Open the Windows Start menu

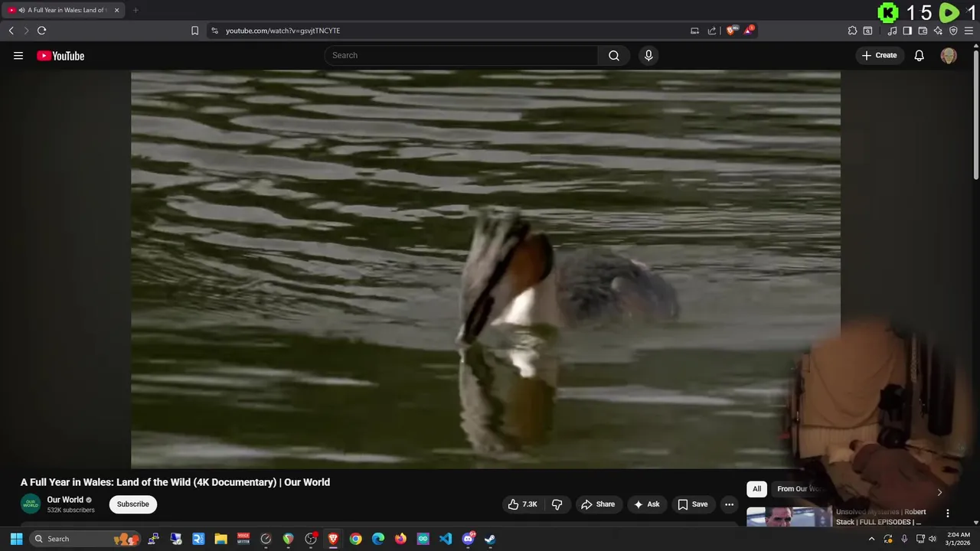[x=16, y=539]
